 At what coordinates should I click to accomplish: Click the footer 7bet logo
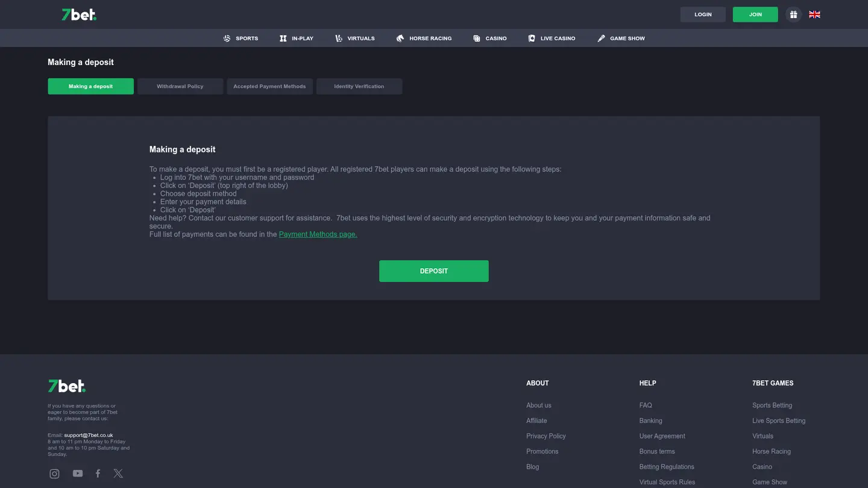pos(67,386)
